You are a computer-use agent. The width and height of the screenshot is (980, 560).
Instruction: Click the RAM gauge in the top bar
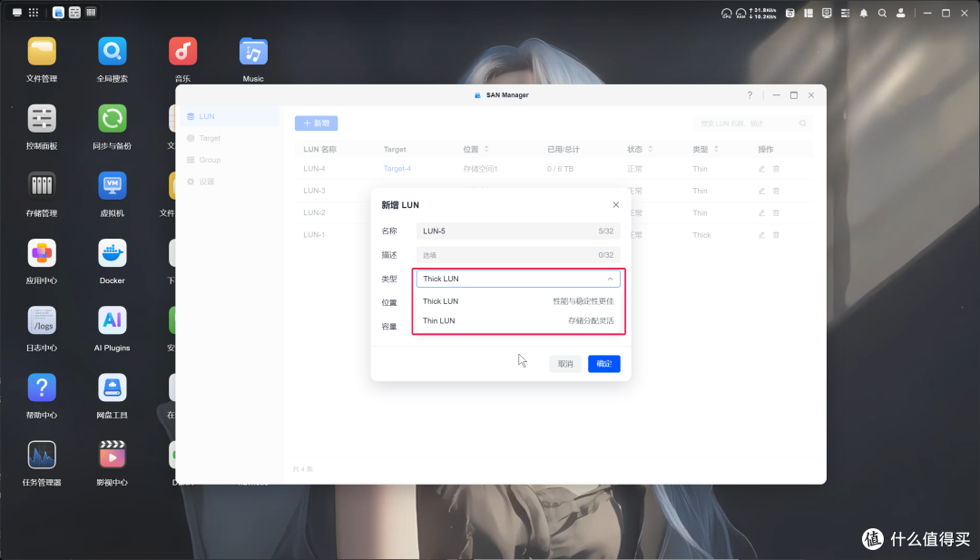click(740, 13)
